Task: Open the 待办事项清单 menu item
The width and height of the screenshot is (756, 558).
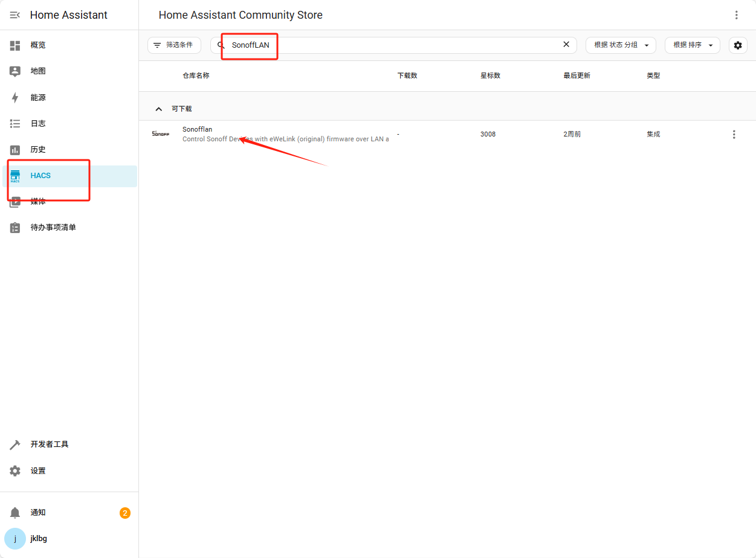Action: 69,228
